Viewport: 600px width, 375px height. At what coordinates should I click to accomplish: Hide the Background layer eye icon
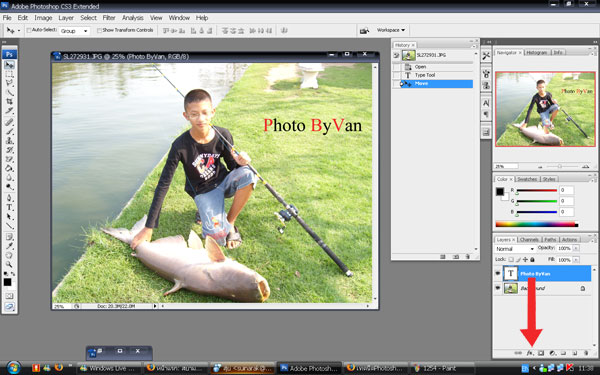click(498, 288)
